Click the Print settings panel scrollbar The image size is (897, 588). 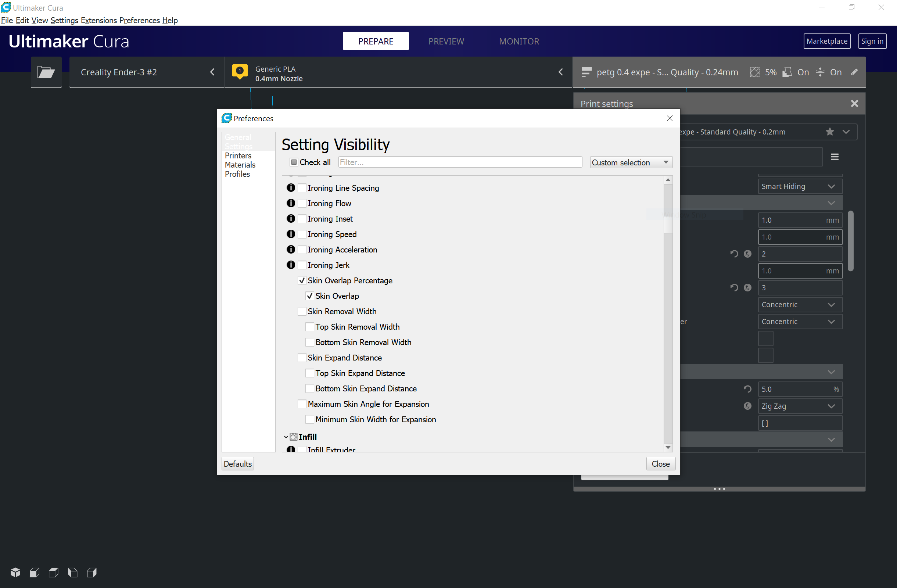850,241
